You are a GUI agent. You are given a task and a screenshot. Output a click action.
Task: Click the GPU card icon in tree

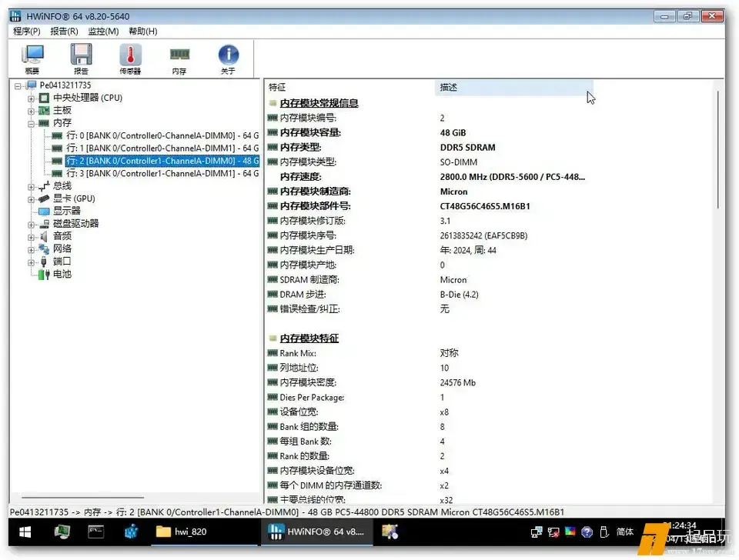pos(44,198)
